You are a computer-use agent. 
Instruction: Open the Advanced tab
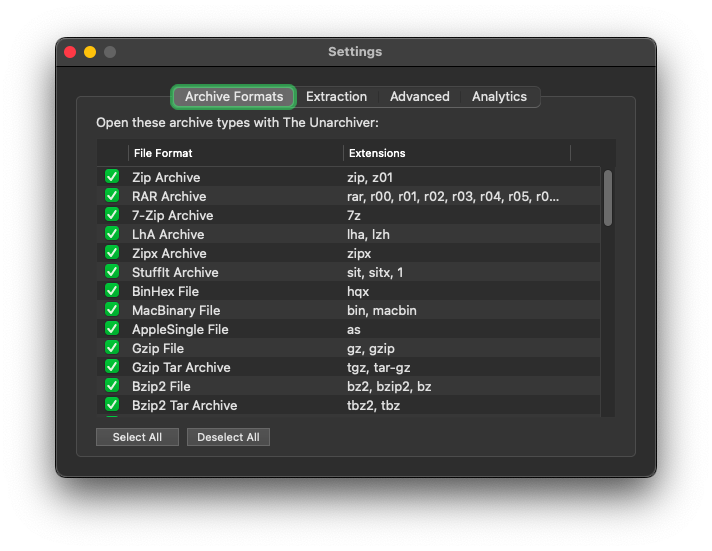(x=419, y=97)
